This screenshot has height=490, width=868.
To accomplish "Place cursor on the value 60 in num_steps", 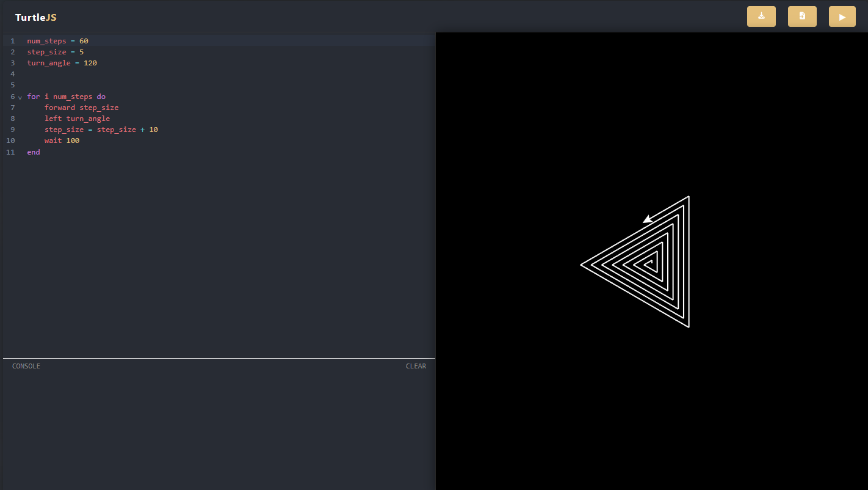I will (84, 41).
